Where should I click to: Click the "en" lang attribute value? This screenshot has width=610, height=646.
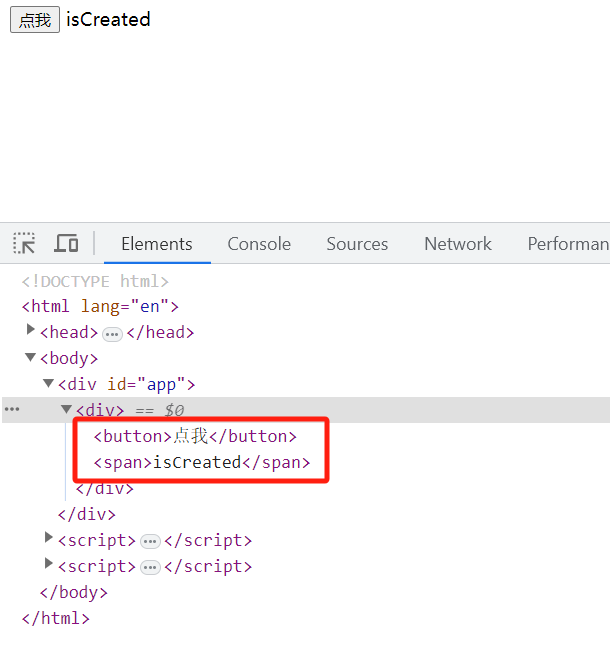tap(150, 307)
